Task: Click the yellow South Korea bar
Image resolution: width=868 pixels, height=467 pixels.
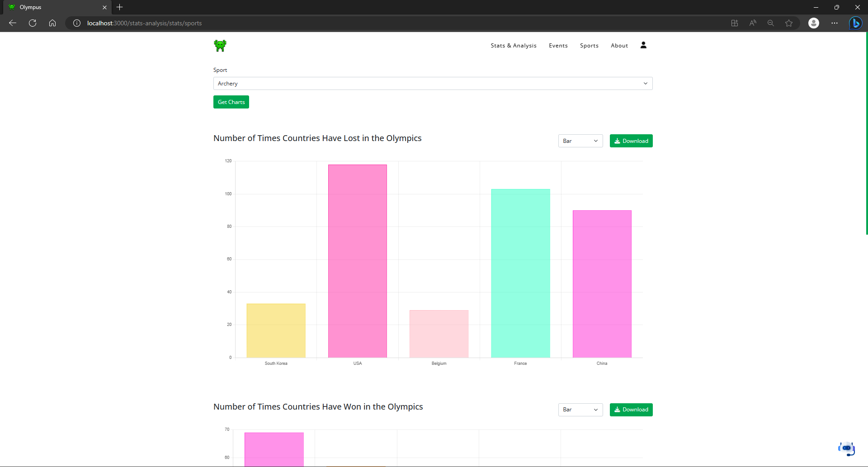Action: coord(276,330)
